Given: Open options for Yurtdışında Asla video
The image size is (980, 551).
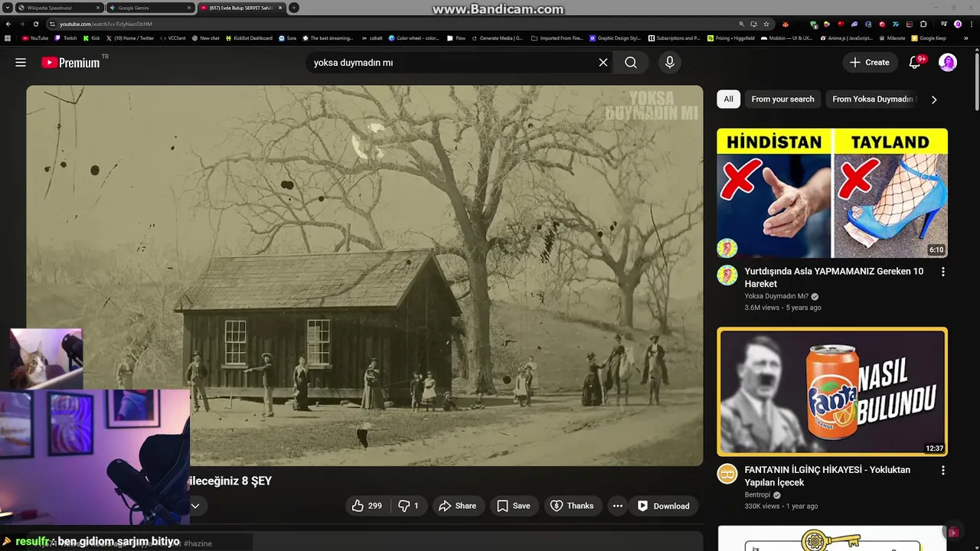Looking at the screenshot, I should point(942,272).
